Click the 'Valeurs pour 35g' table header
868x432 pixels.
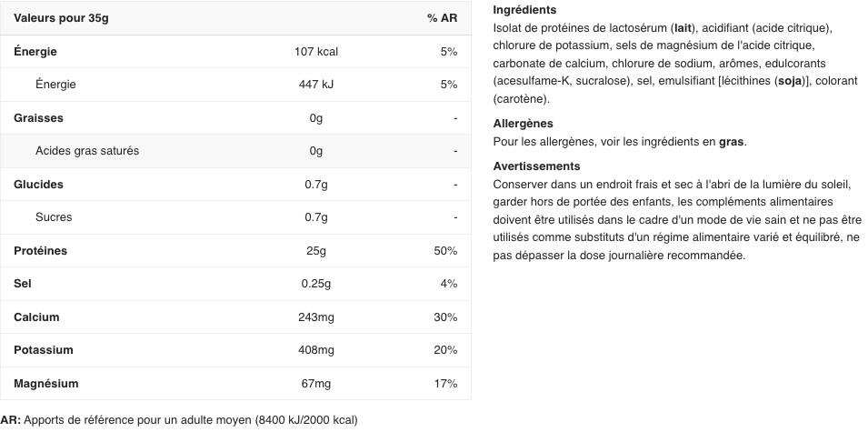[61, 18]
